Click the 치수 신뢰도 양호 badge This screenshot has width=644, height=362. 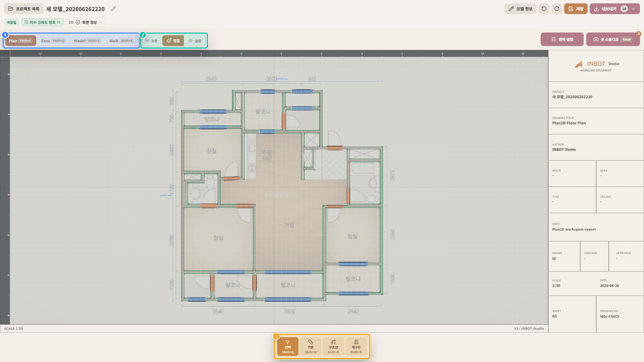tap(43, 22)
